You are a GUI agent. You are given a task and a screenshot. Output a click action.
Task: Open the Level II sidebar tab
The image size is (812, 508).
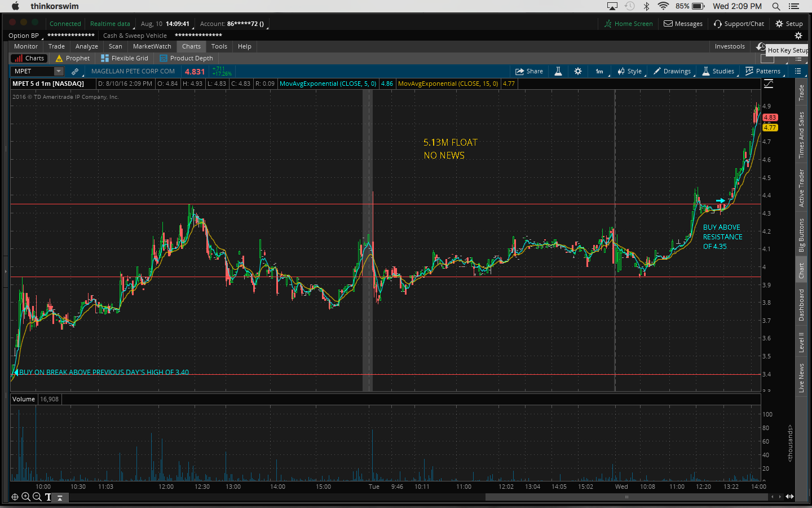click(x=801, y=342)
